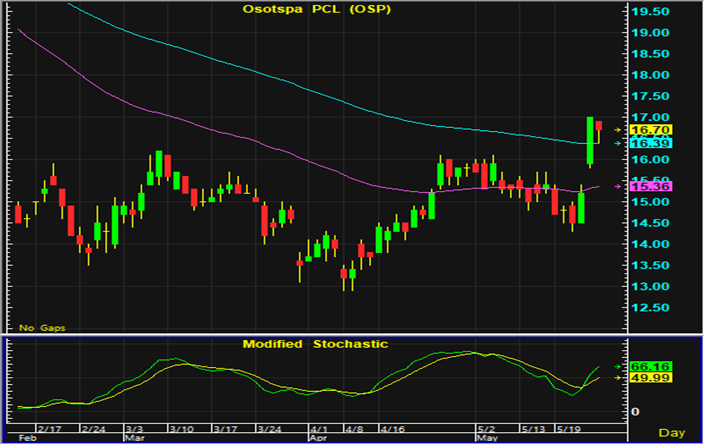
Task: Click the Osotspa PCL (OSP) chart title
Action: click(317, 9)
